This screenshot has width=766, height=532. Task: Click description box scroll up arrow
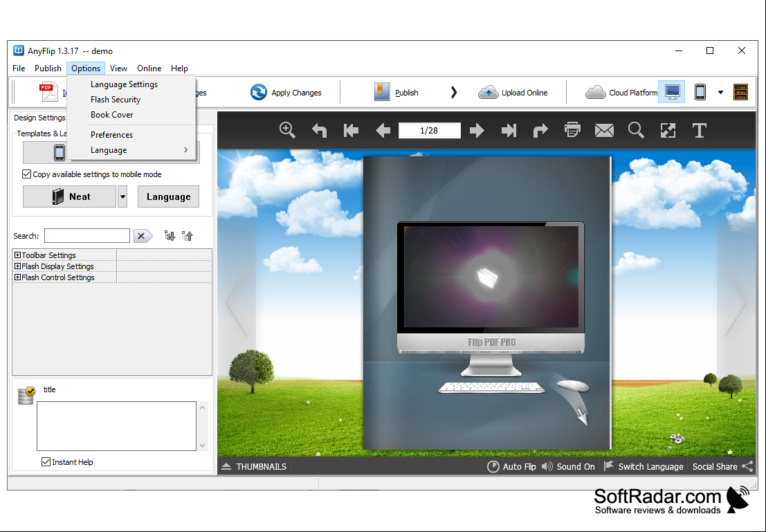pos(203,407)
